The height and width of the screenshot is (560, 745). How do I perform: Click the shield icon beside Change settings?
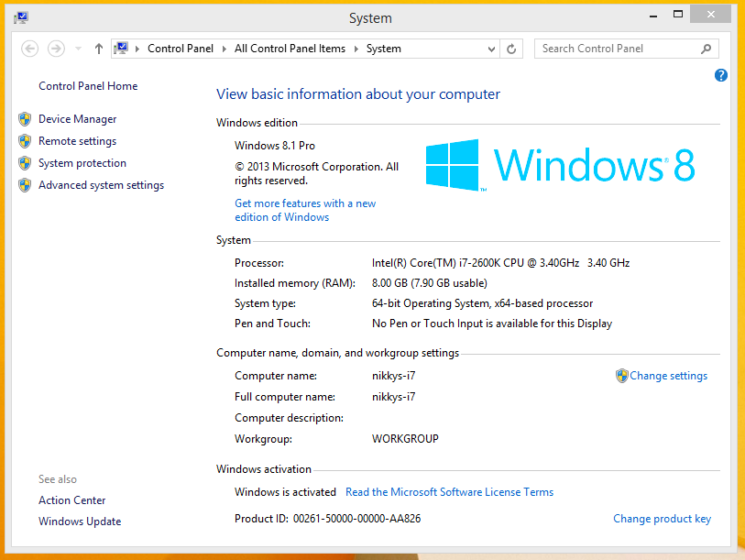point(621,376)
